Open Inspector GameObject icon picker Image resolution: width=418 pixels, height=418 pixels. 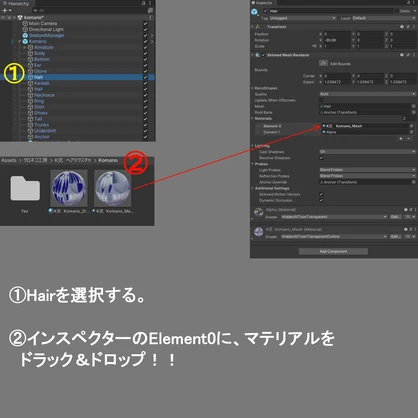[255, 12]
